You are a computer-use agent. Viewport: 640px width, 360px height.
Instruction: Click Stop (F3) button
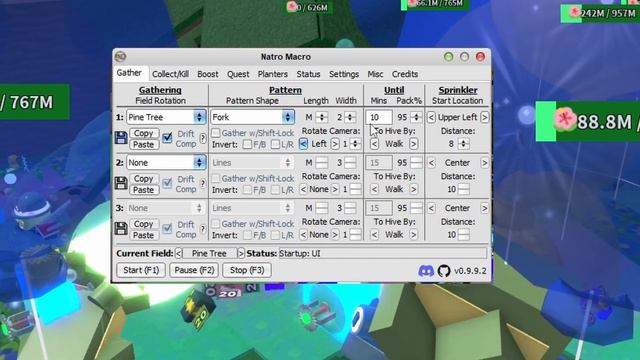coord(247,270)
